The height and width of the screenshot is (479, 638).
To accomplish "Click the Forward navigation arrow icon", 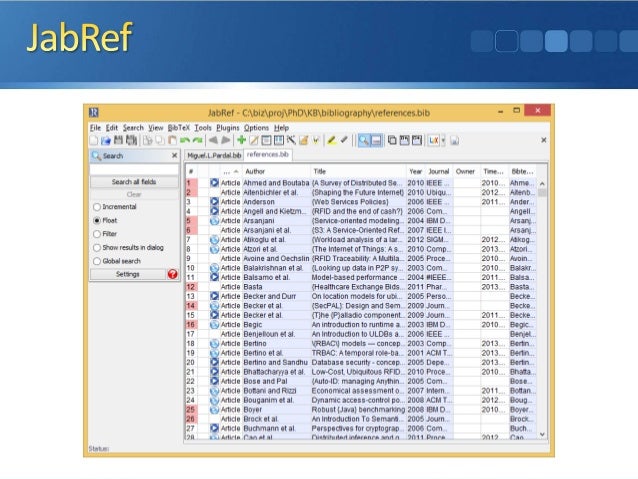I will [x=225, y=140].
